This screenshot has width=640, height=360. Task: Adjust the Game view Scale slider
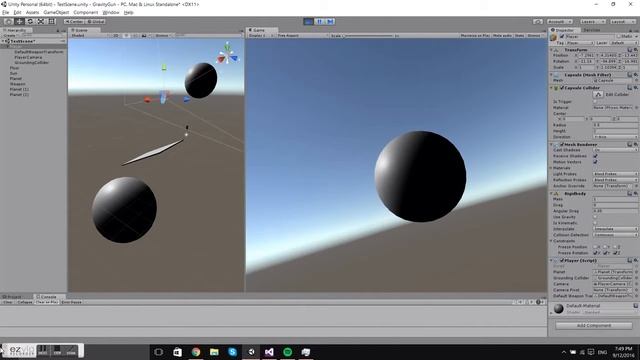click(x=368, y=36)
